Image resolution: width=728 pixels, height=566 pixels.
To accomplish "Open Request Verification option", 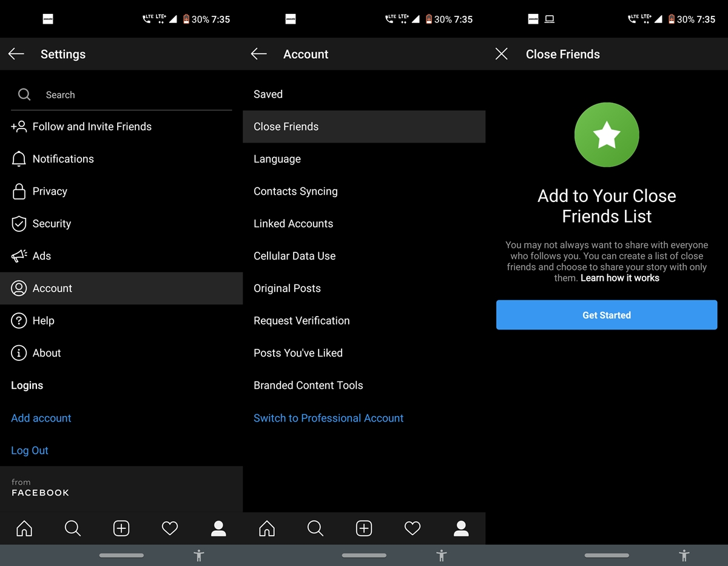I will click(x=364, y=321).
